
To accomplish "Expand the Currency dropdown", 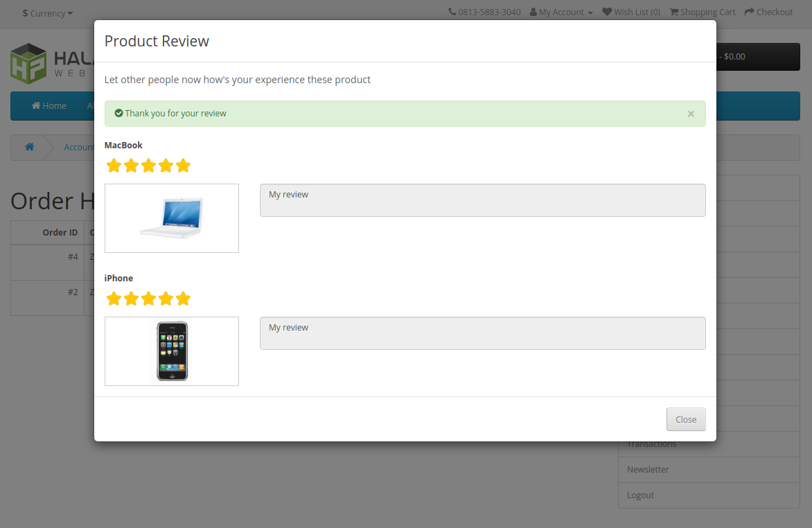I will click(x=47, y=13).
